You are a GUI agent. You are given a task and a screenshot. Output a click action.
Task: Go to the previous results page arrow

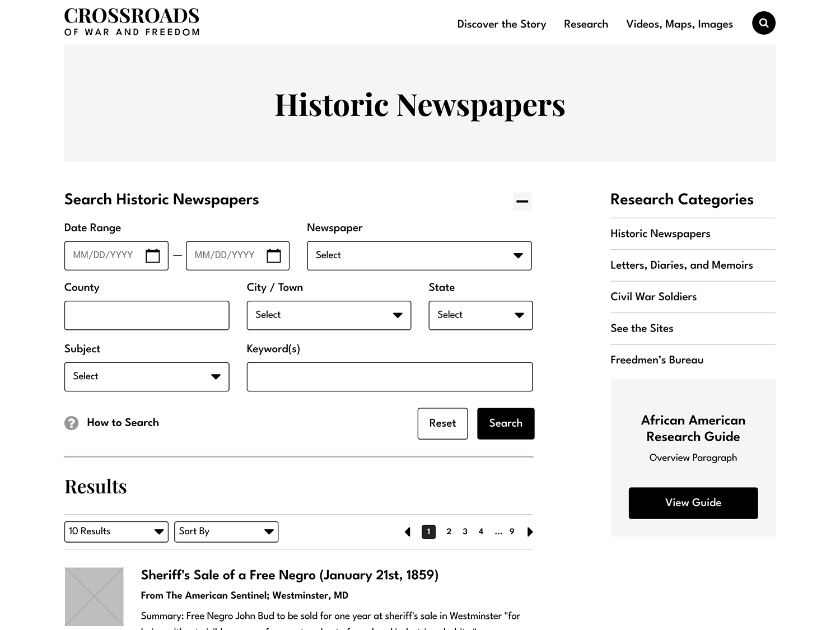408,532
